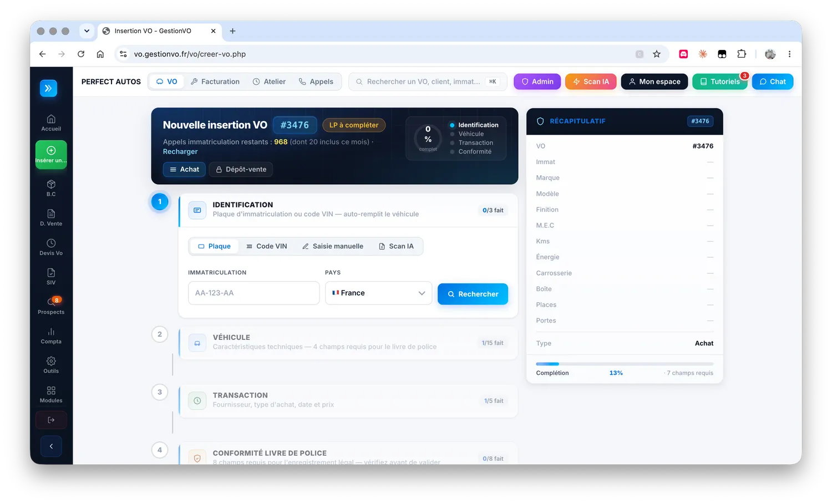
Task: Select the Achat type toggle
Action: coord(184,169)
